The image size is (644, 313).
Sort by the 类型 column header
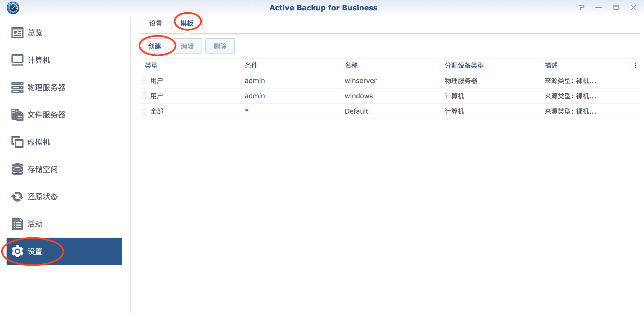[x=190, y=66]
